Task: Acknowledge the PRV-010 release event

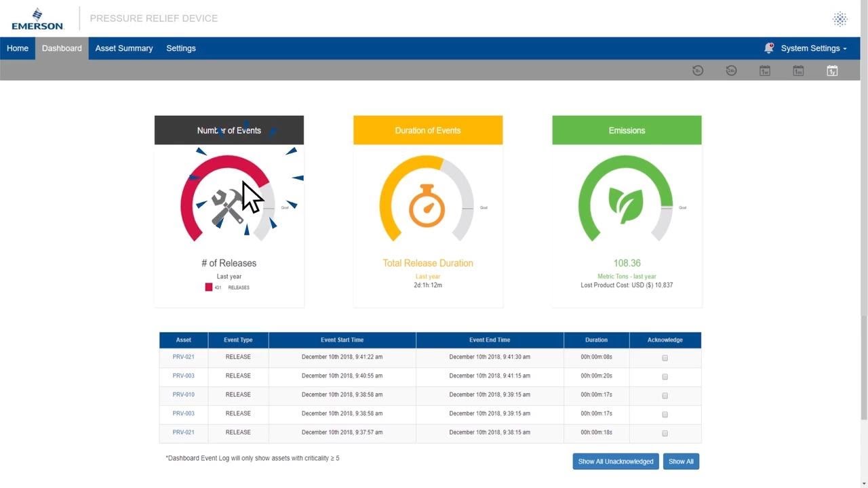Action: pyautogui.click(x=665, y=395)
